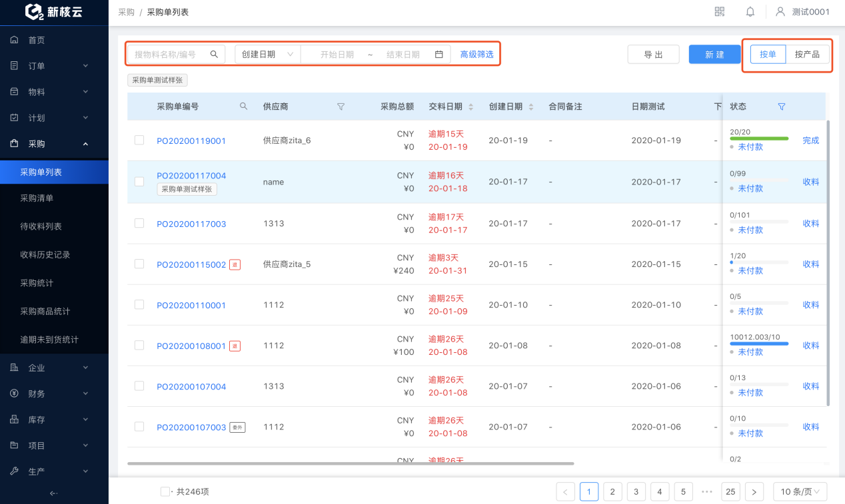
Task: Go to page 3
Action: pyautogui.click(x=636, y=491)
